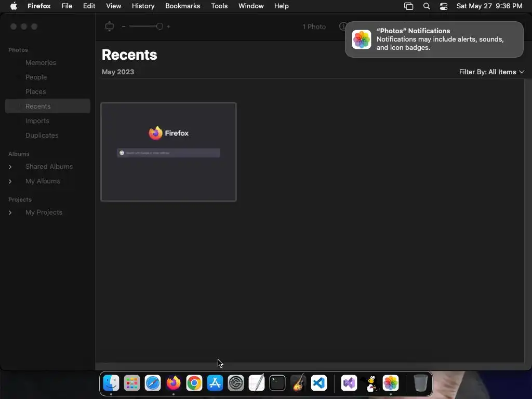Image resolution: width=532 pixels, height=399 pixels.
Task: Click the green fullscreen window button
Action: [34, 26]
